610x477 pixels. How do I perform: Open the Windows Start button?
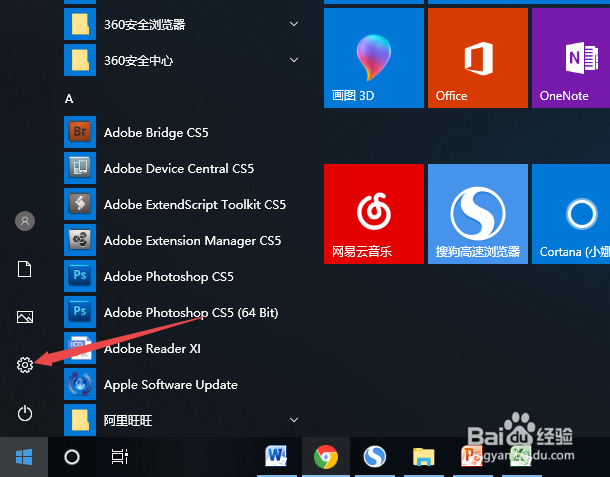(24, 457)
